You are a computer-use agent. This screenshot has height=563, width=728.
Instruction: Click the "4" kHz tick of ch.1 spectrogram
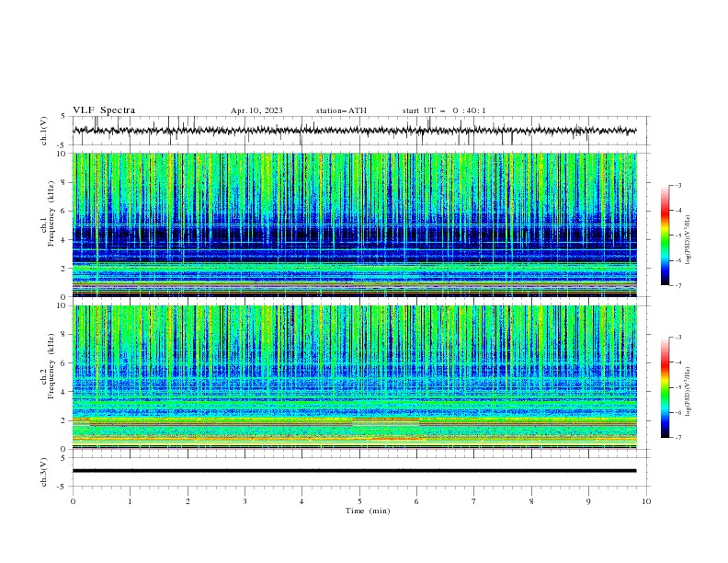pyautogui.click(x=64, y=240)
